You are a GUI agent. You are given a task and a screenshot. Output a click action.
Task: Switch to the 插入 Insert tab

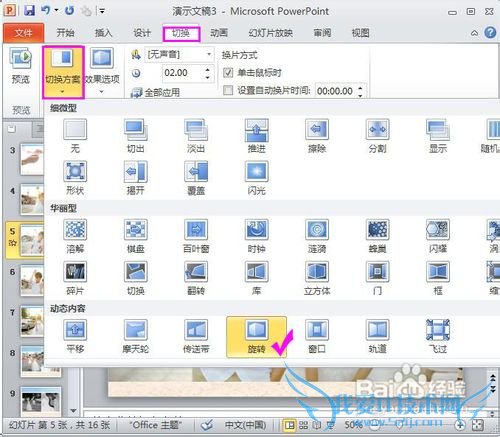coord(103,33)
